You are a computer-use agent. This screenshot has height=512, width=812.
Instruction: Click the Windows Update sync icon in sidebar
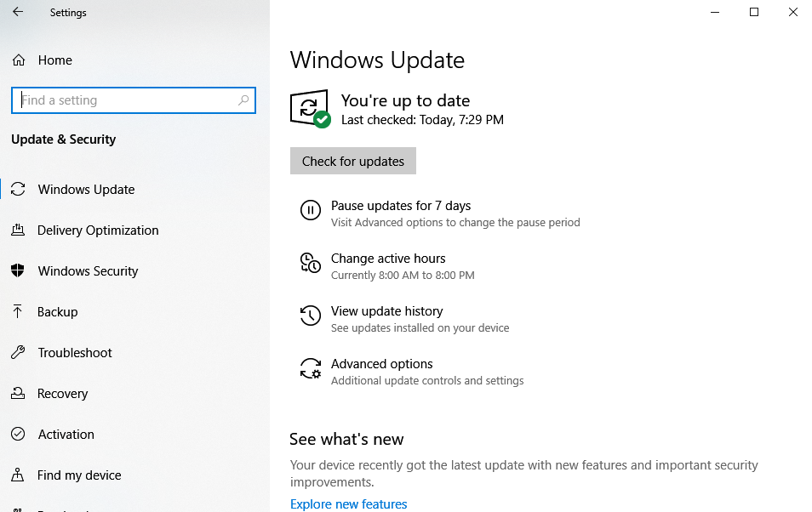click(x=18, y=189)
